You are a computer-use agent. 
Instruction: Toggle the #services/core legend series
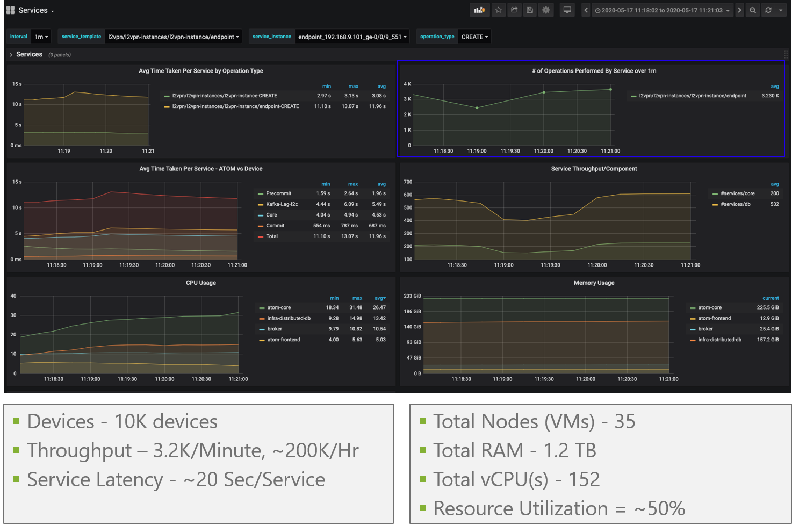coord(738,193)
